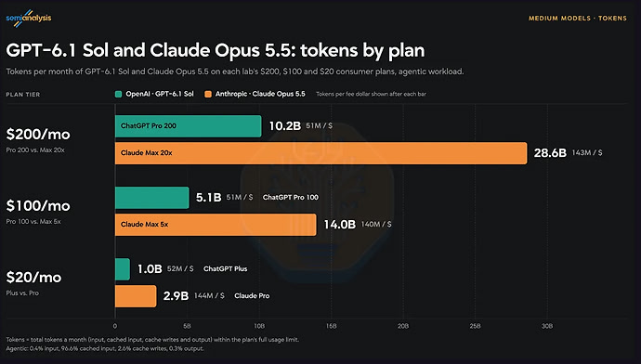Click the $100/mo plan tier heading
The image size is (641, 364).
(x=38, y=206)
